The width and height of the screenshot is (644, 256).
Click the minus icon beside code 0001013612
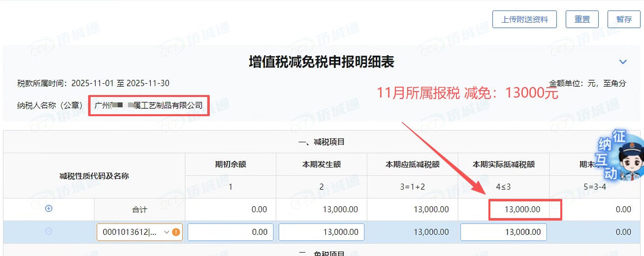[x=49, y=231]
